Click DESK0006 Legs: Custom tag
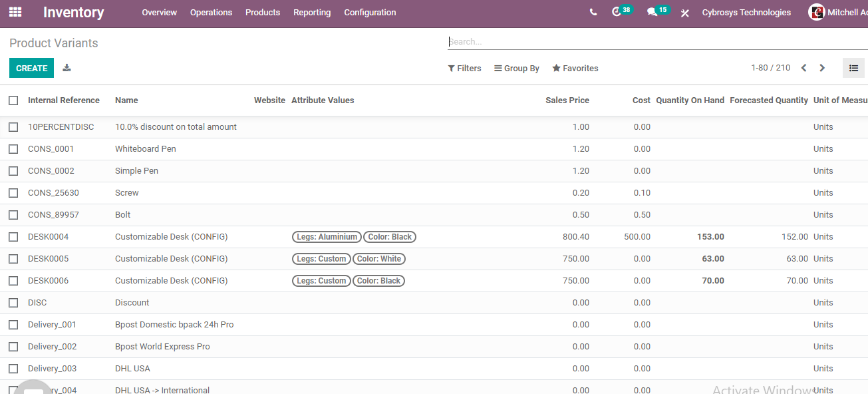 click(321, 281)
